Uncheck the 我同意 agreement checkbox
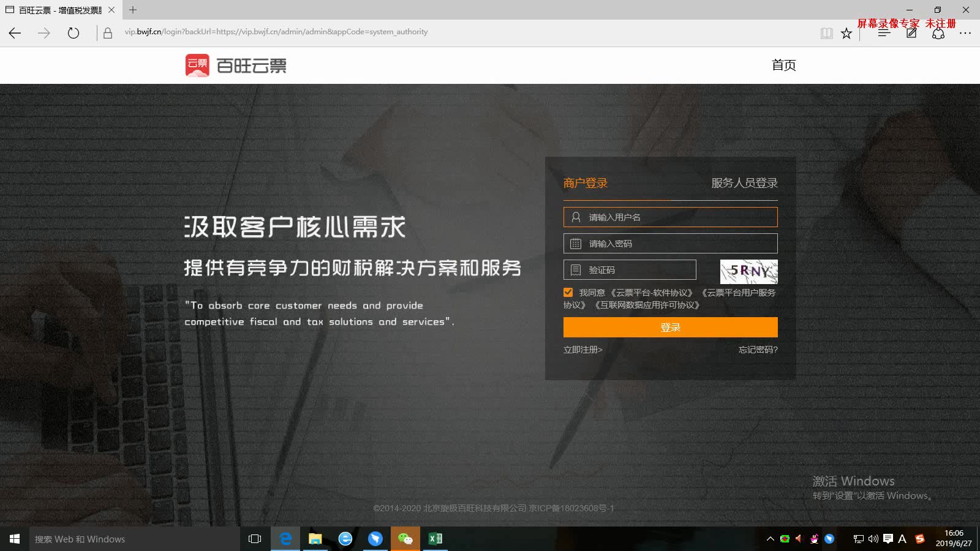 (x=568, y=292)
